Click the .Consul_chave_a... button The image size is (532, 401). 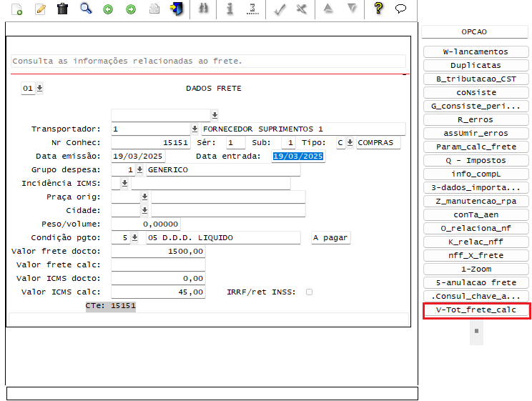476,296
